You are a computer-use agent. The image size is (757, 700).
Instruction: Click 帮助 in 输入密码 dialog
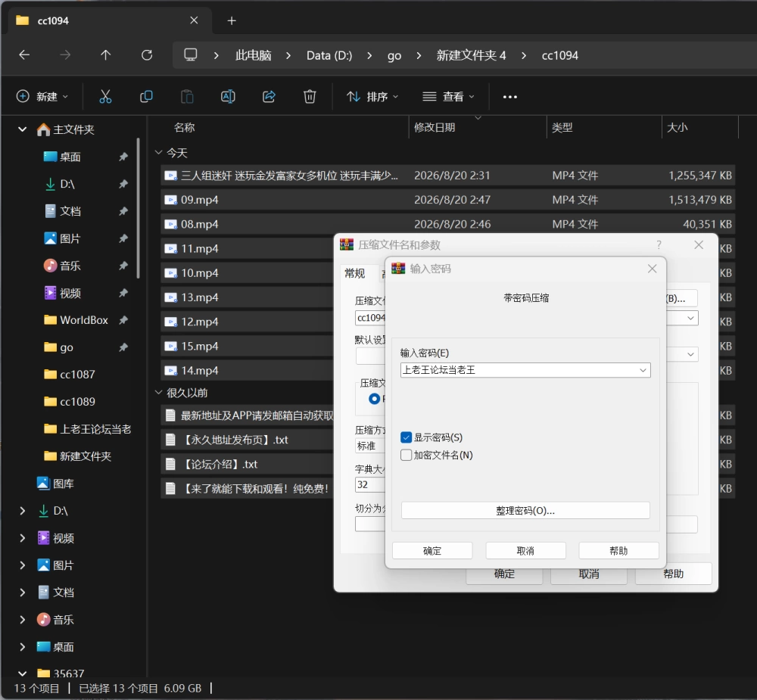pos(618,550)
